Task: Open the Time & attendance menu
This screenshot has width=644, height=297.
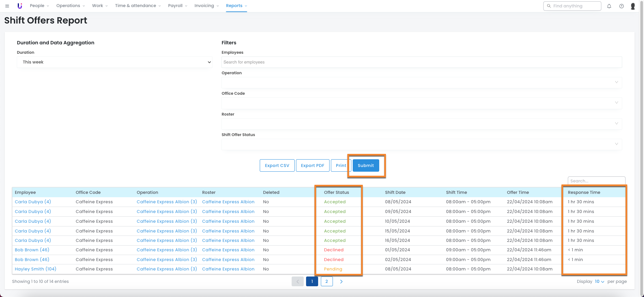Action: pyautogui.click(x=138, y=6)
